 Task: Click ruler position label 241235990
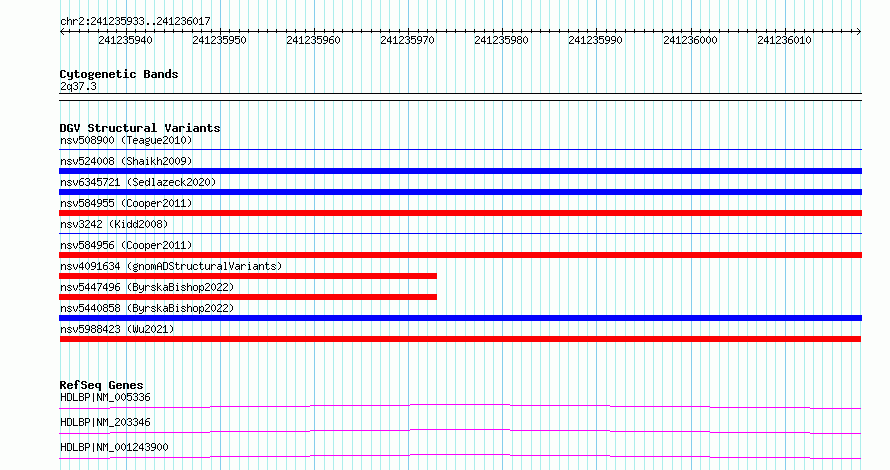595,40
